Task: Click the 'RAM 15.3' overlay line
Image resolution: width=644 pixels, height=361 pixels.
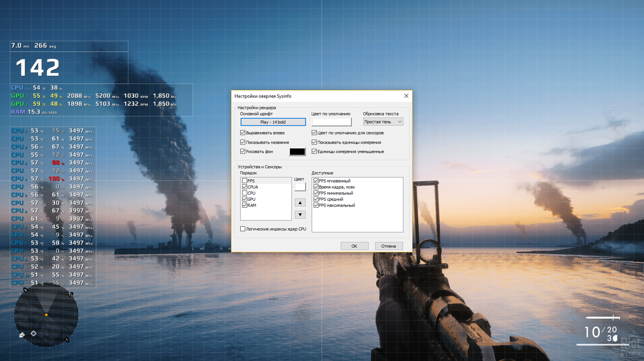Action: (34, 112)
